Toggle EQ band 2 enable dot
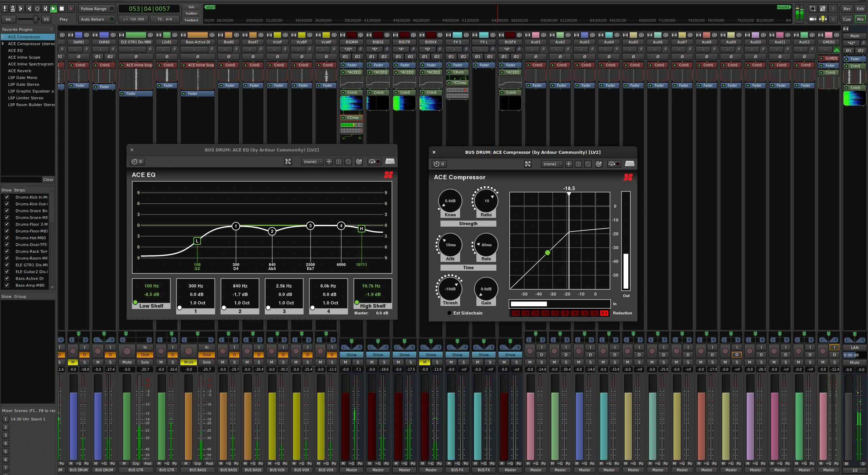Viewport: 868px width, 475px height. (224, 308)
